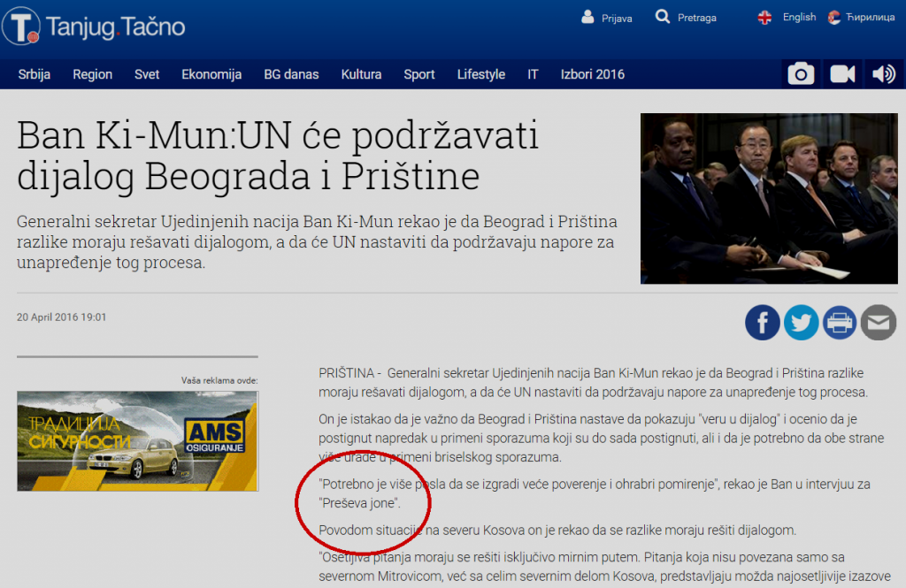Print the article with printer icon
The width and height of the screenshot is (906, 588).
pos(840,323)
